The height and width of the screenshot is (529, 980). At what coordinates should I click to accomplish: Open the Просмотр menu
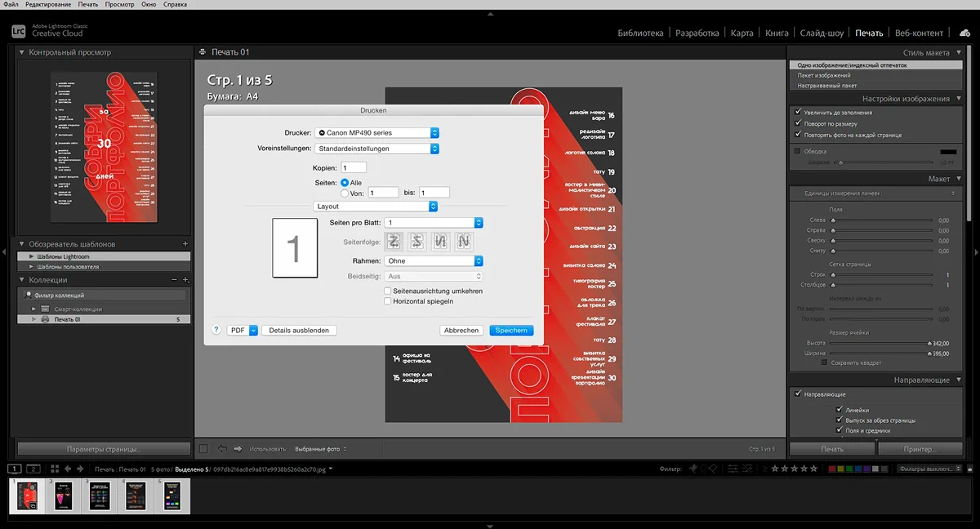(x=119, y=5)
